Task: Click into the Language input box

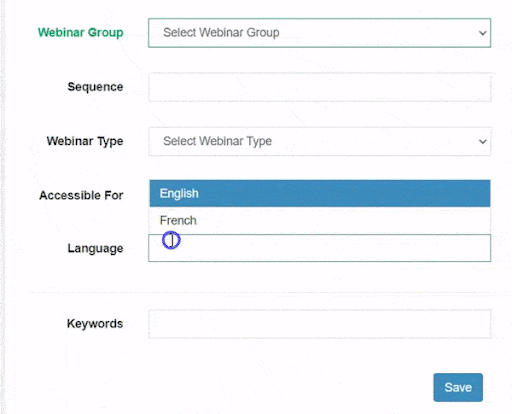Action: tap(319, 248)
